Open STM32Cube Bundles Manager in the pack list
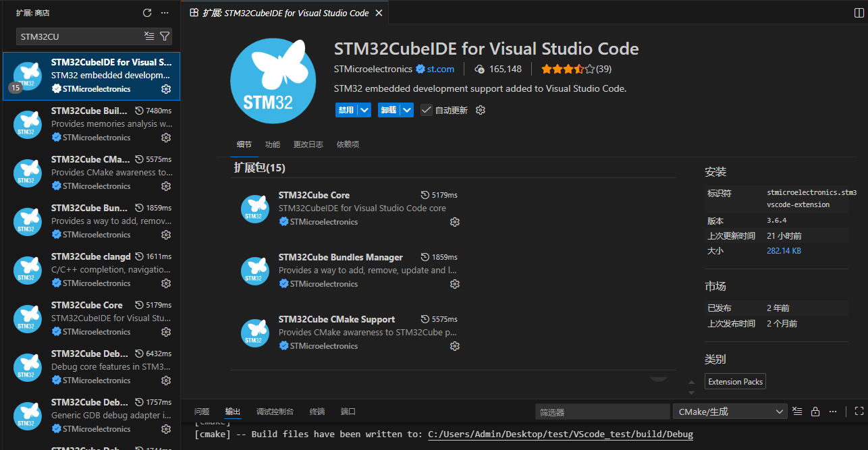The height and width of the screenshot is (450, 868). point(340,257)
